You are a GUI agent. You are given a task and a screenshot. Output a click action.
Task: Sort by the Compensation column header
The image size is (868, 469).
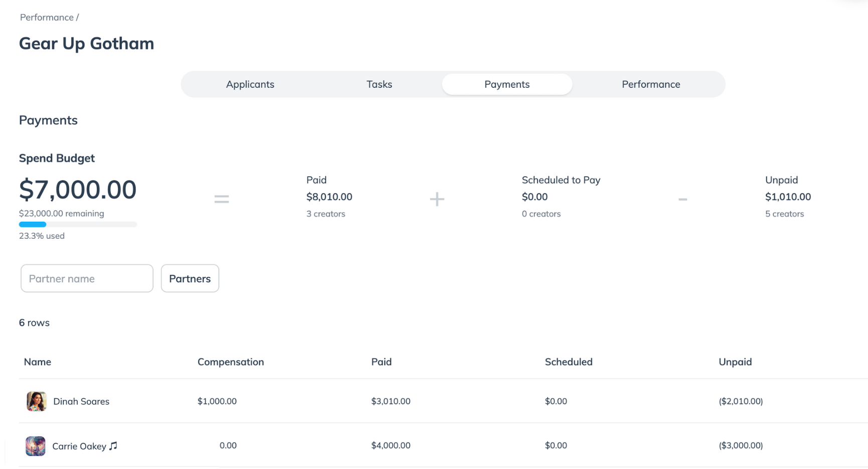[x=231, y=362]
